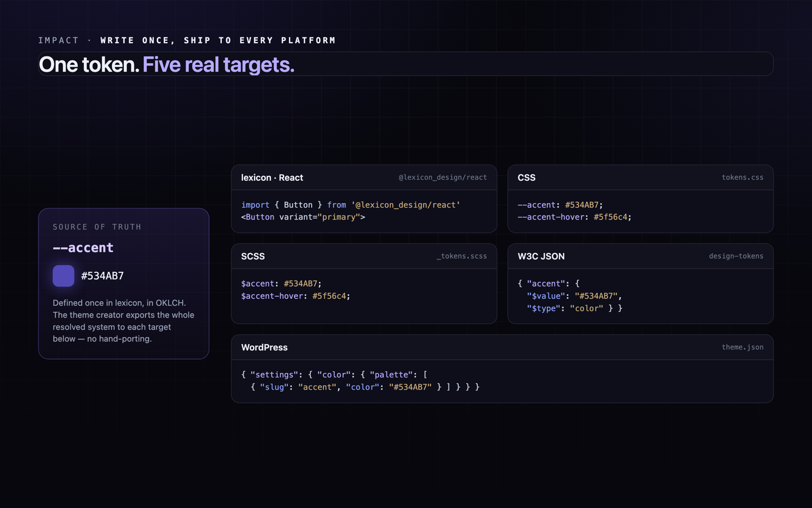Open the lexicon · React card header
This screenshot has width=812, height=508.
364,178
